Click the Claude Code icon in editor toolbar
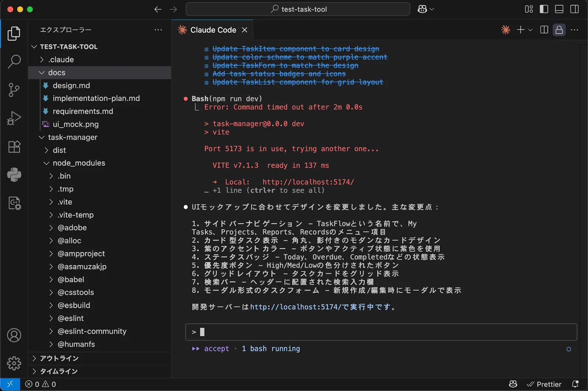The height and width of the screenshot is (391, 588). [506, 30]
